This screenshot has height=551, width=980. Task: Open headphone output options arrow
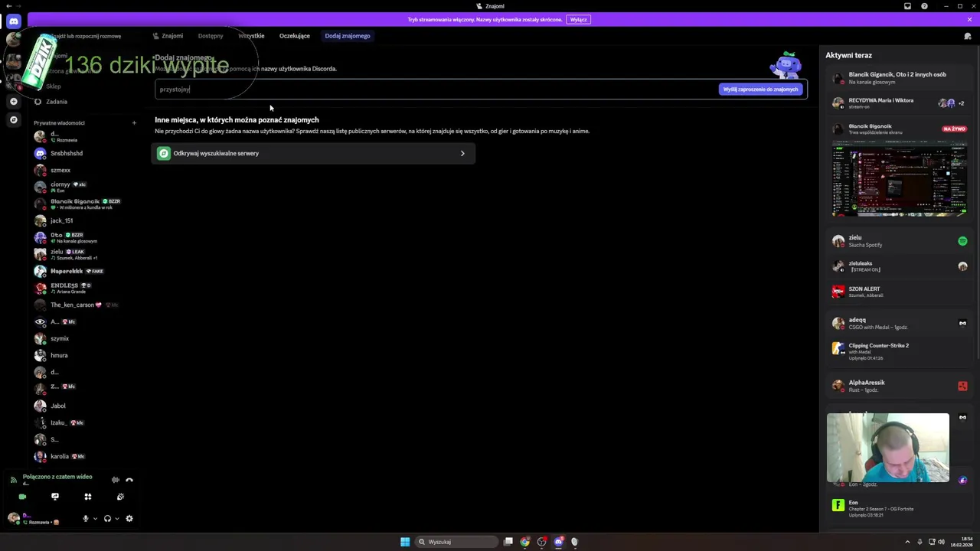[x=117, y=519]
